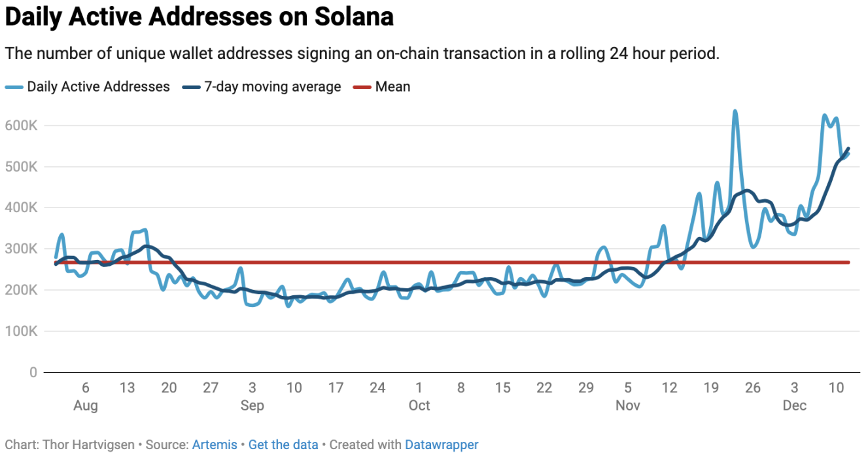This screenshot has height=455, width=868.
Task: Click the red Mean line on chart
Action: [x=458, y=263]
